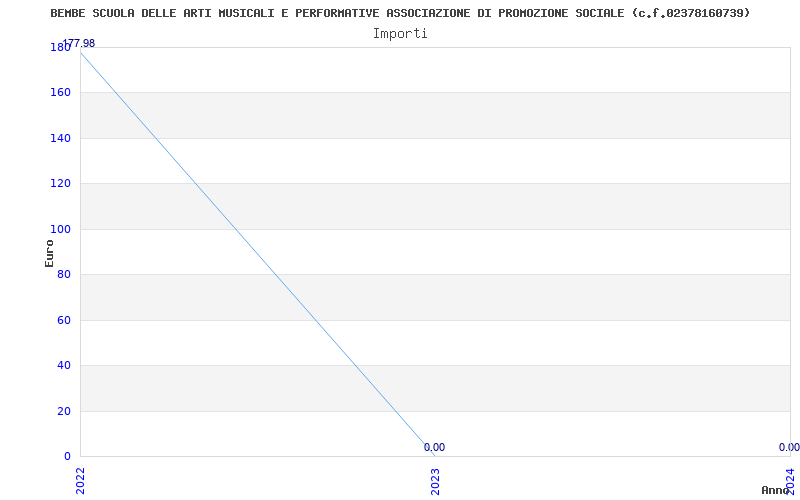Click the 0.00 value label at 2023
This screenshot has width=800, height=500.
point(434,447)
